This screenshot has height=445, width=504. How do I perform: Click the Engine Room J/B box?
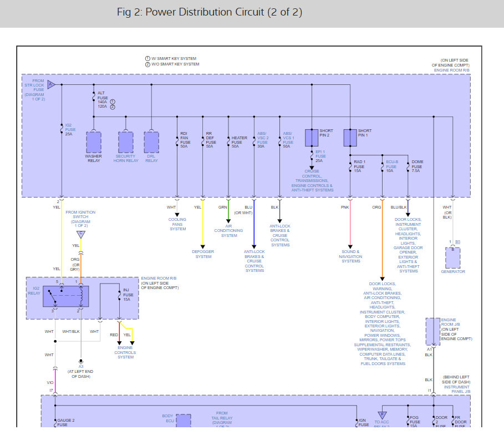pos(432,331)
